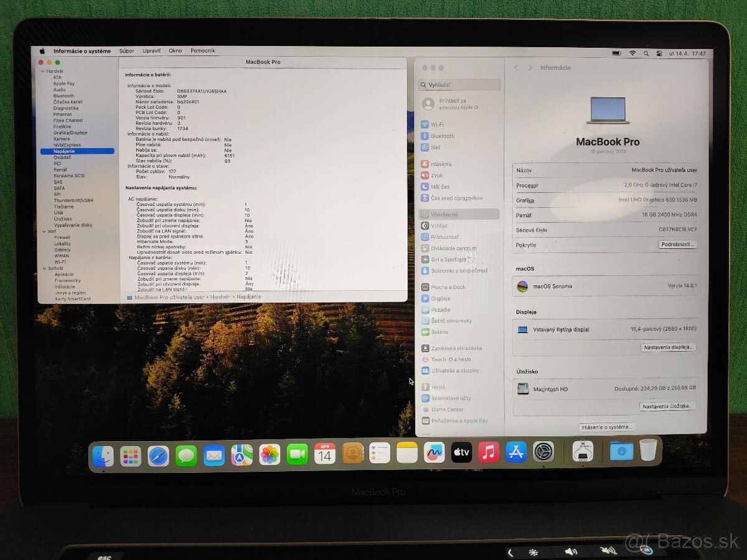Click the Nastavenia displeja button

tap(669, 347)
